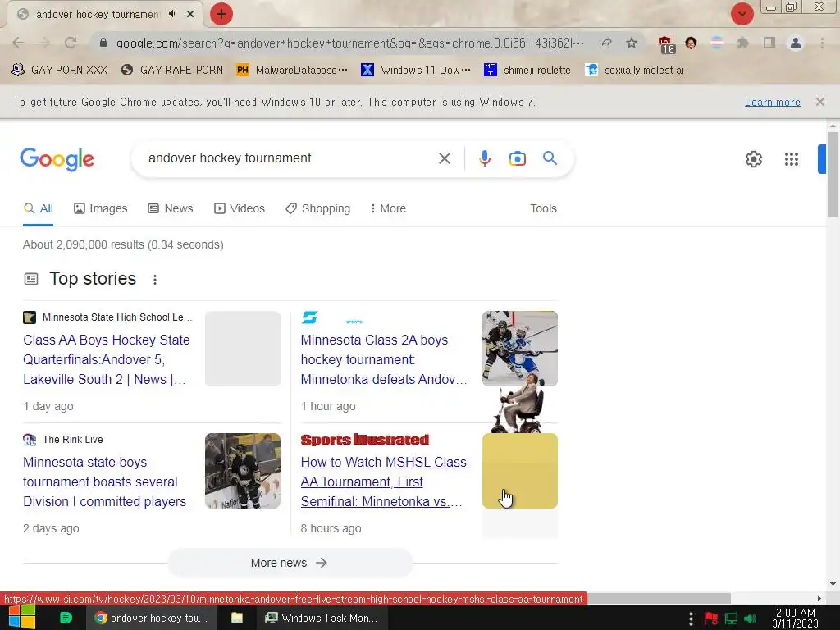Open the Chrome profile avatar icon

tap(796, 43)
